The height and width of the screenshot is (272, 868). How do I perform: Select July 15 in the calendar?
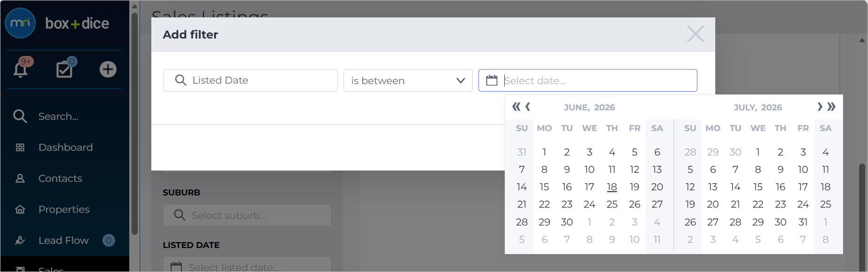point(758,187)
